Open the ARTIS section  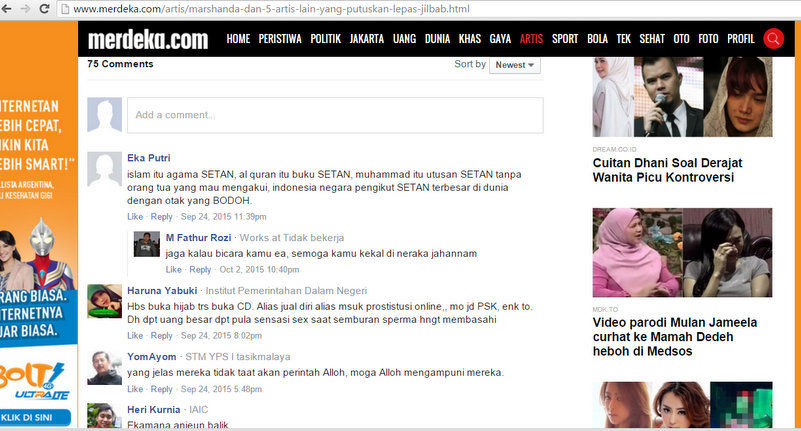coord(531,39)
